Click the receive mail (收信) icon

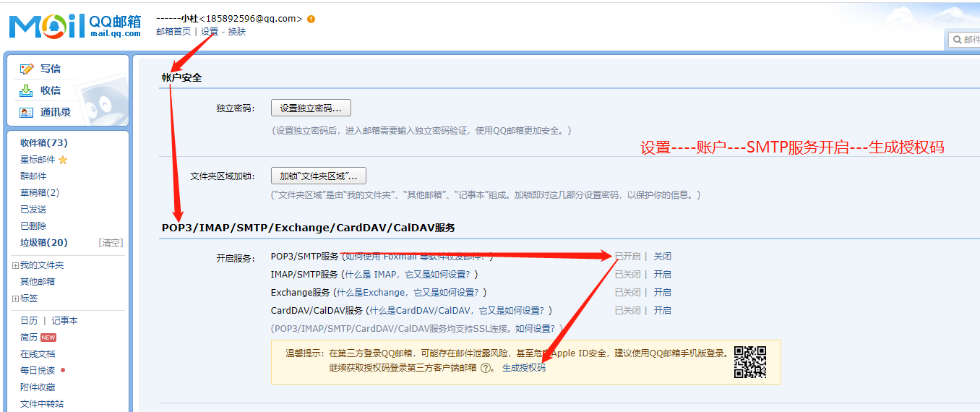pos(27,90)
